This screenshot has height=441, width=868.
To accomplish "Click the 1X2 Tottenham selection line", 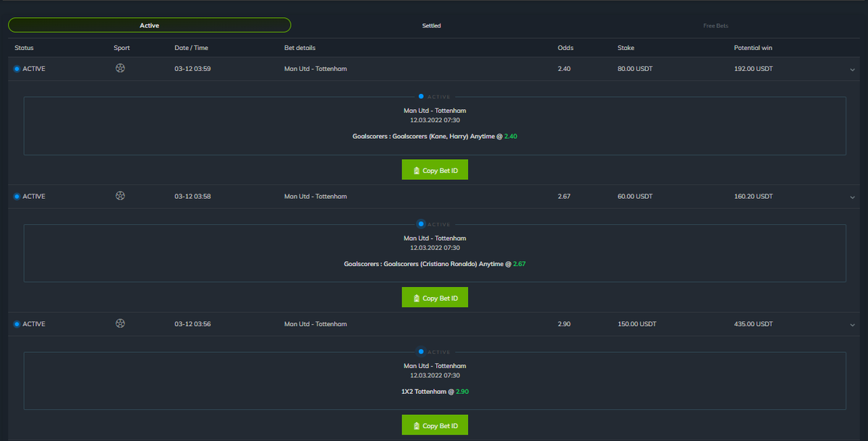I will click(x=435, y=391).
